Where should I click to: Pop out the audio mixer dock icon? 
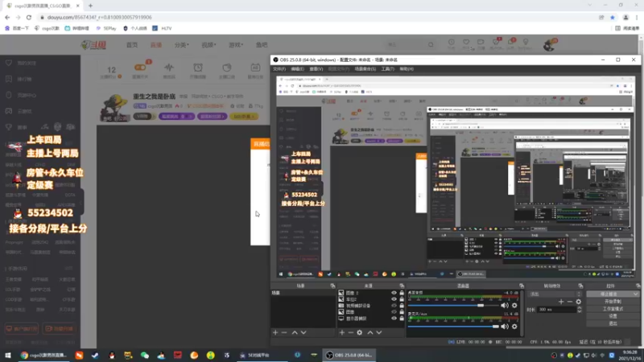(x=522, y=286)
